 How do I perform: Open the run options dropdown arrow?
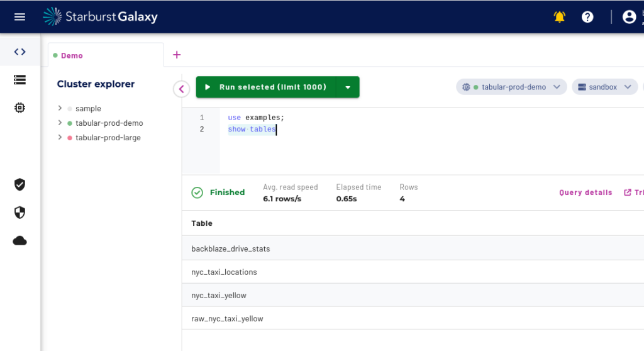click(x=348, y=87)
